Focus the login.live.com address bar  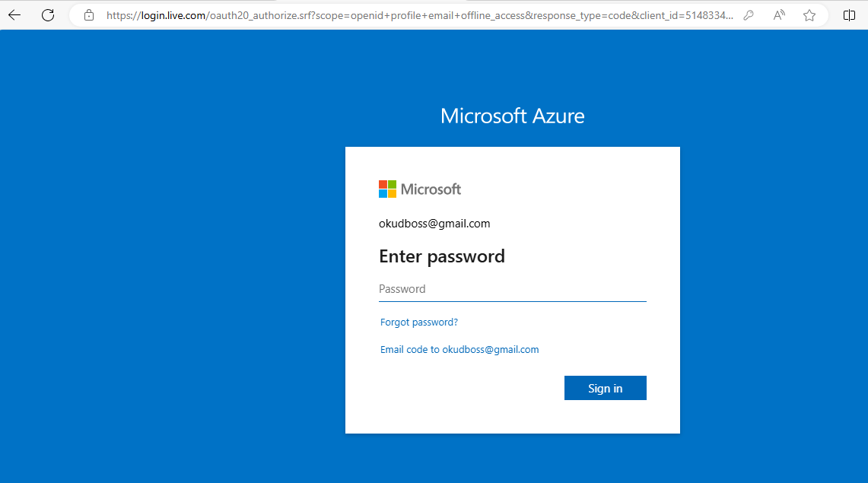coord(418,15)
